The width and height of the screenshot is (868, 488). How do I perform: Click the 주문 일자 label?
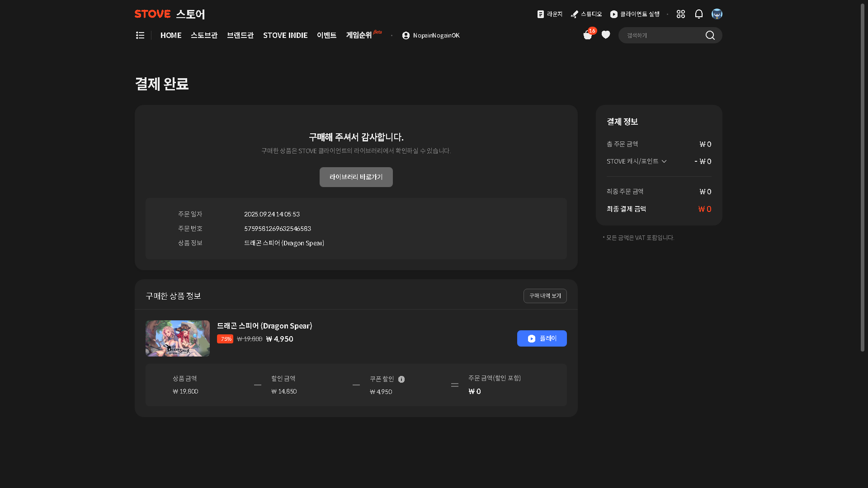[x=190, y=214]
